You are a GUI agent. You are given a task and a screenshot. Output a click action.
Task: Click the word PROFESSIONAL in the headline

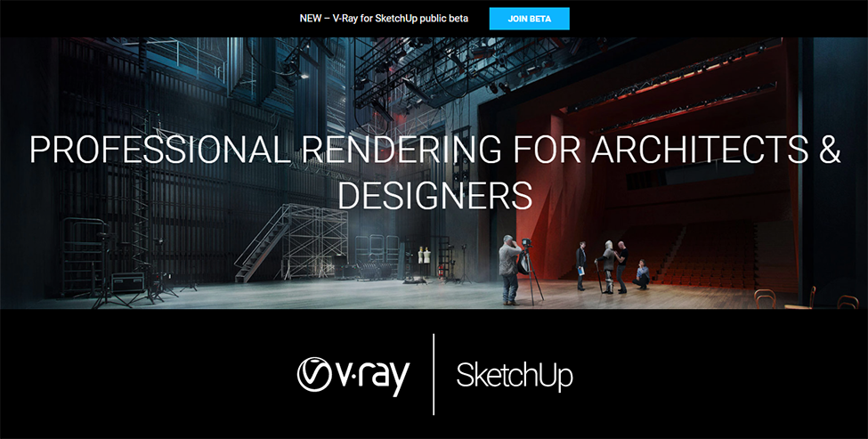[x=156, y=150]
